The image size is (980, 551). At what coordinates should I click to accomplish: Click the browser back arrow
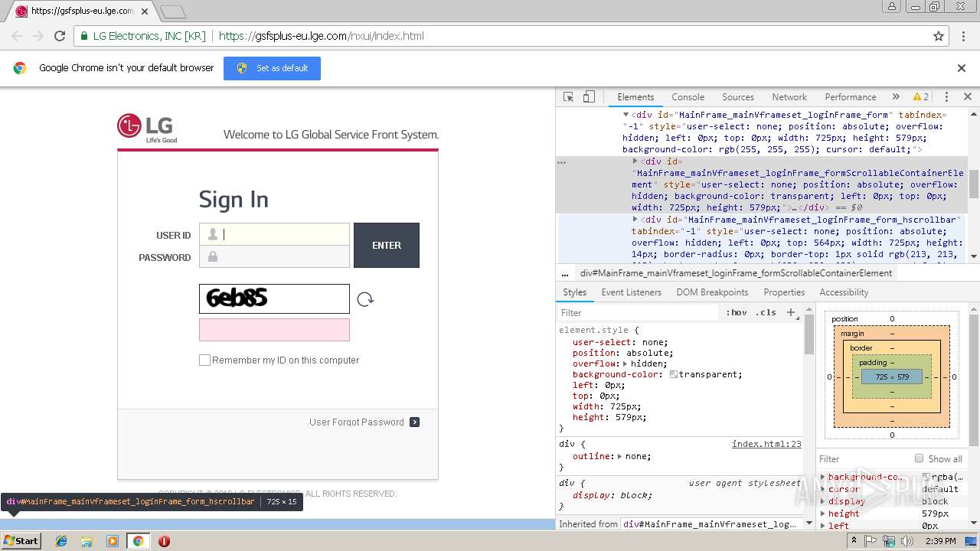click(x=17, y=36)
